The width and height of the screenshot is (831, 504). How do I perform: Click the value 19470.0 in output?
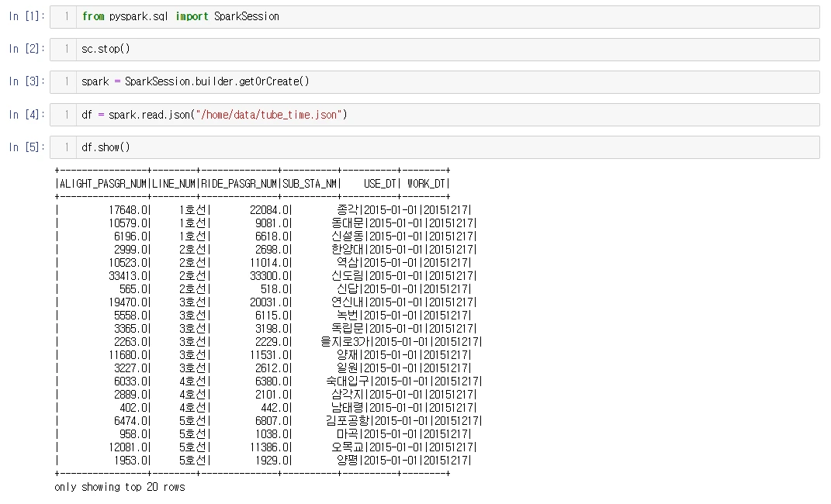127,302
